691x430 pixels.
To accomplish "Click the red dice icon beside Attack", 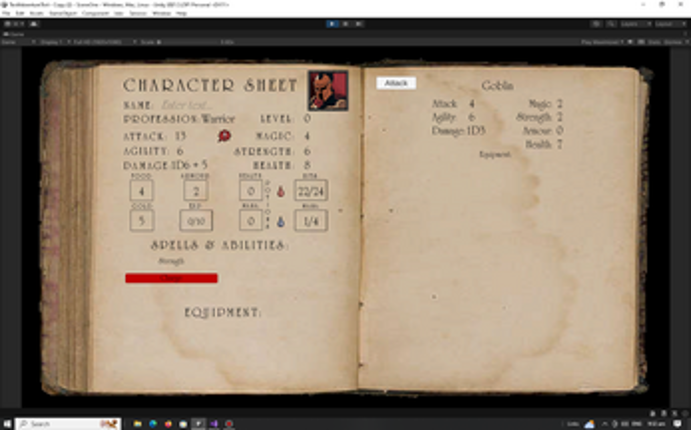I will pos(224,136).
